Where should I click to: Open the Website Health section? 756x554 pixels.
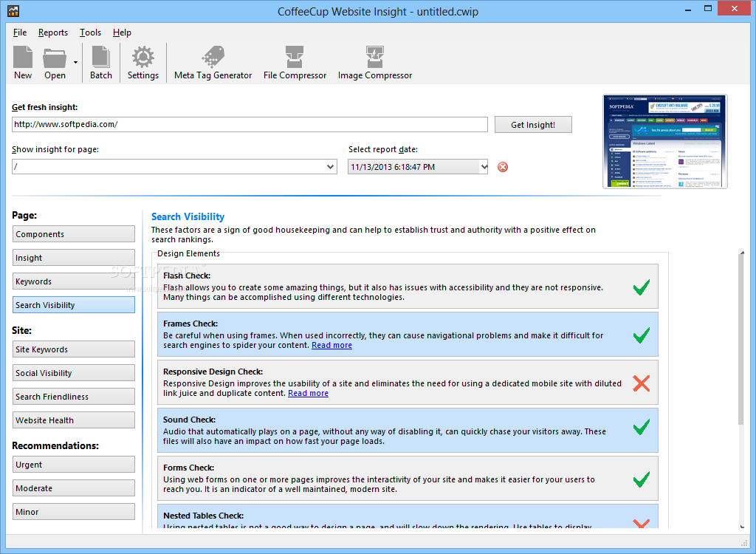point(74,420)
